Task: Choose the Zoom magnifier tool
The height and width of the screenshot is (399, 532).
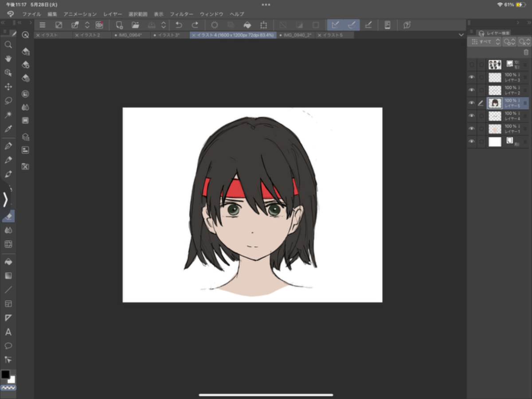Action: (x=8, y=45)
